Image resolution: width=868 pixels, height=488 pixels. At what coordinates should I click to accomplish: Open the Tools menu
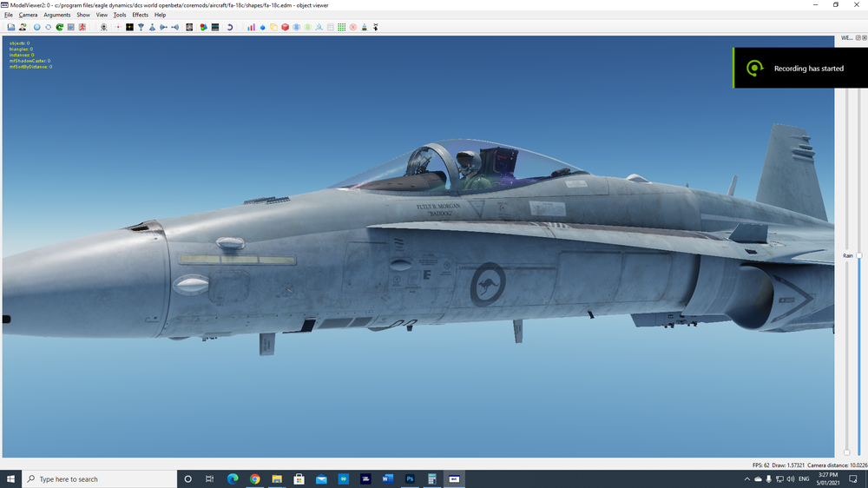(x=120, y=15)
